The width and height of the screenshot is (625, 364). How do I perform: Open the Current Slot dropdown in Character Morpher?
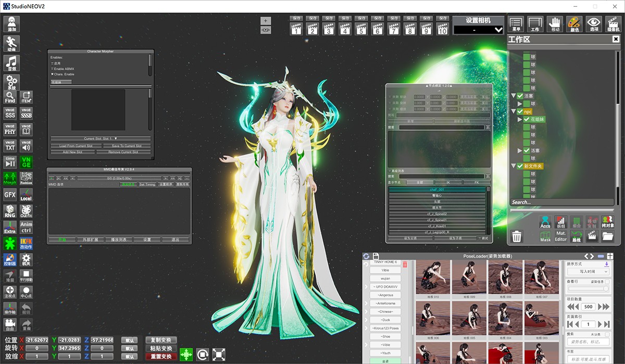pos(101,139)
